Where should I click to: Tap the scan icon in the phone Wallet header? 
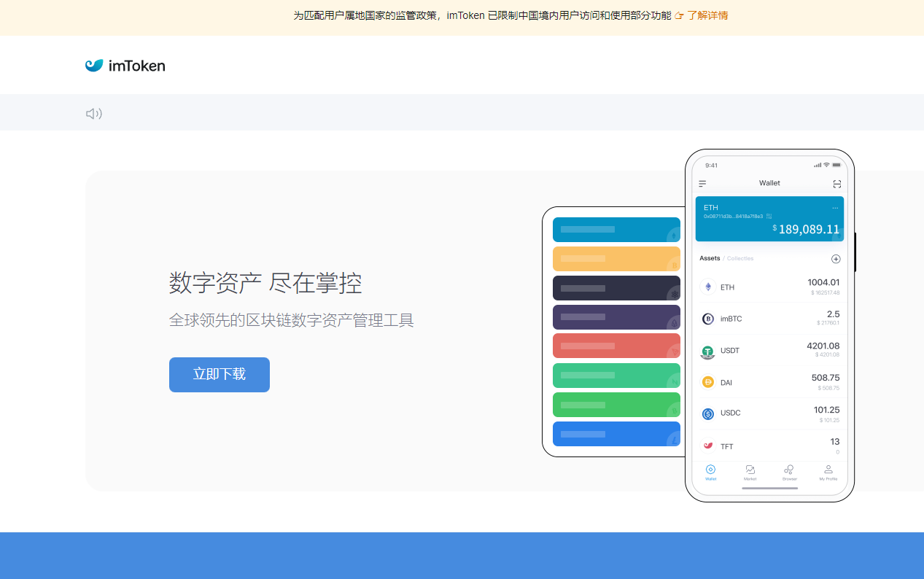click(837, 184)
